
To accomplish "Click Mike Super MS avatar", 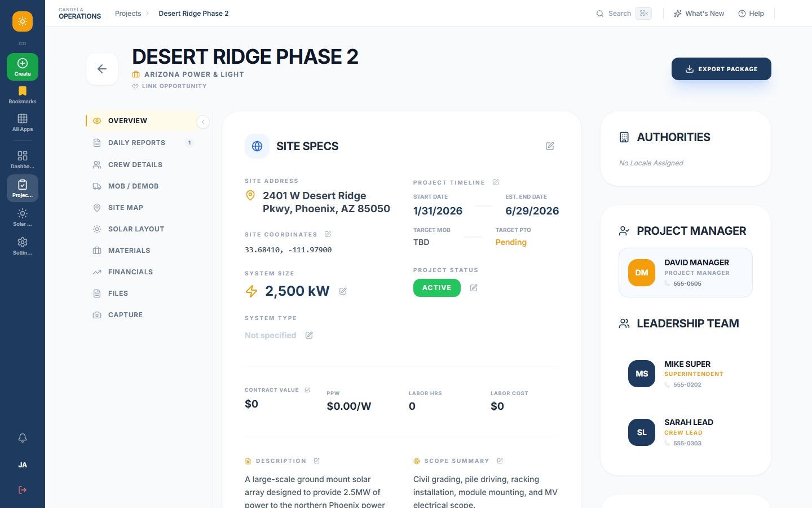I will tap(642, 374).
